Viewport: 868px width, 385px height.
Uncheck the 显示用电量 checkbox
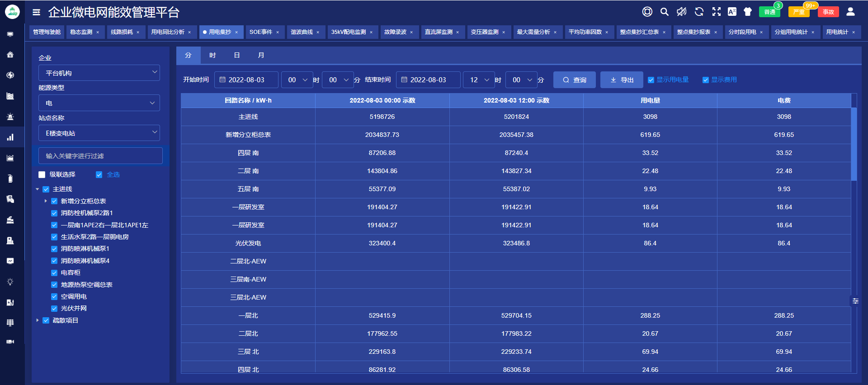point(651,80)
